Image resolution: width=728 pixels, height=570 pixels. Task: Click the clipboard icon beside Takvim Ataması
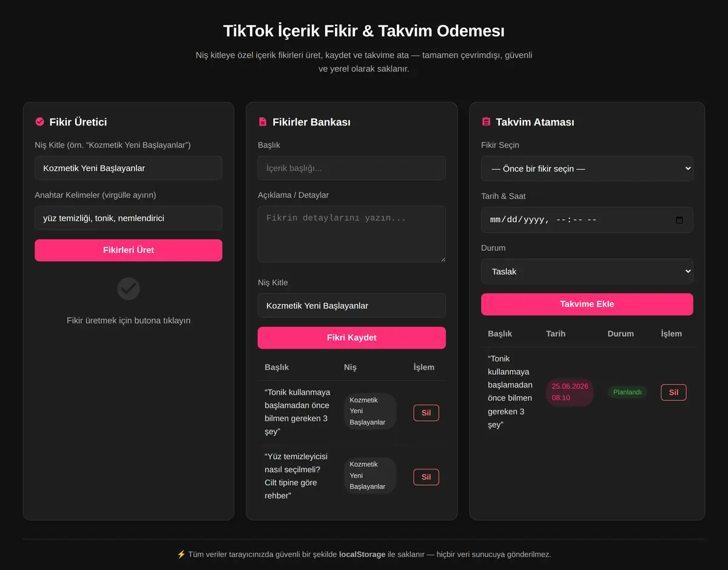486,122
